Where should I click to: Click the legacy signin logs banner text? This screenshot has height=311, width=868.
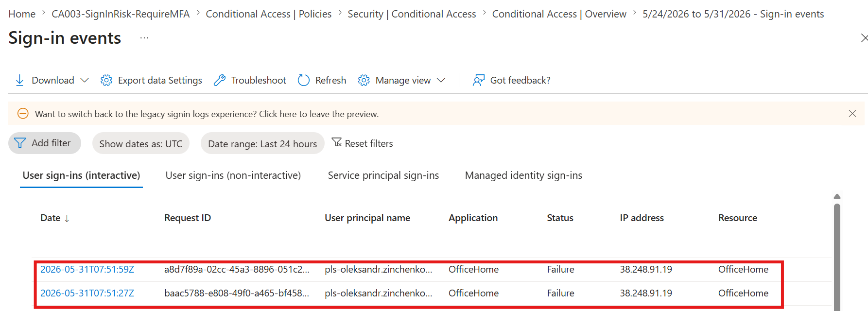click(x=207, y=114)
